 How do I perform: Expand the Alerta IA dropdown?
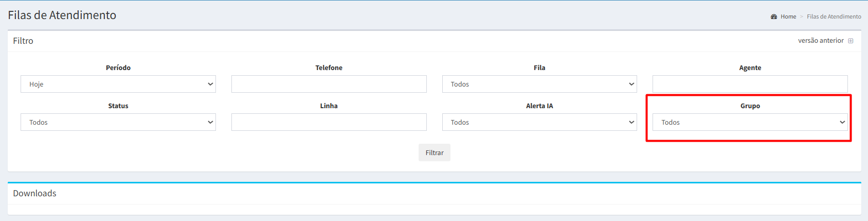coord(539,122)
